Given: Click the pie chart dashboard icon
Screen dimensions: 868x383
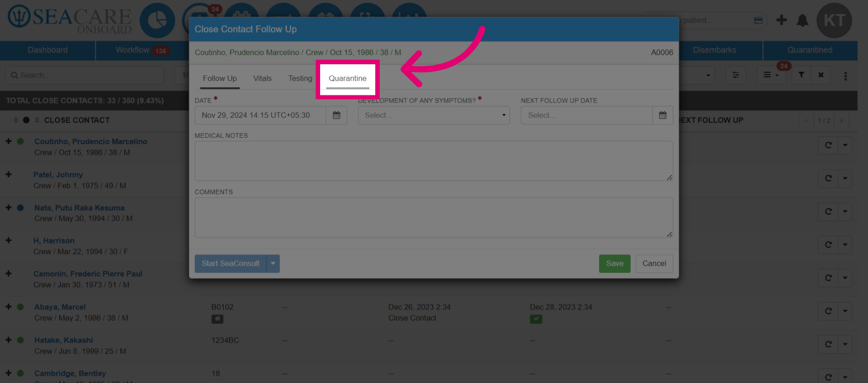Looking at the screenshot, I should coord(157,20).
